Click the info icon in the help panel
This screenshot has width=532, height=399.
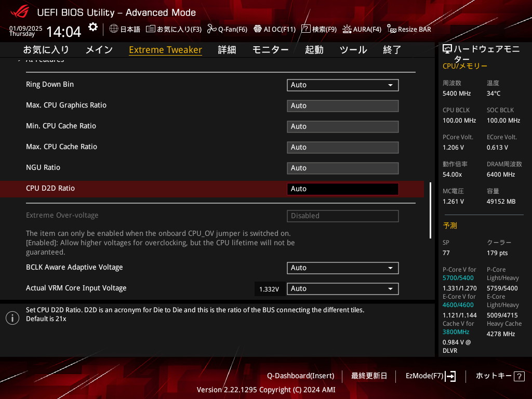pos(12,318)
